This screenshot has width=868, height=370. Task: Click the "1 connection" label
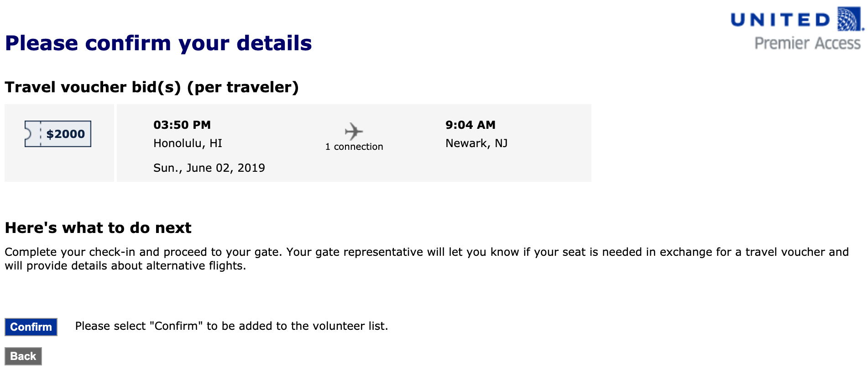[x=354, y=147]
